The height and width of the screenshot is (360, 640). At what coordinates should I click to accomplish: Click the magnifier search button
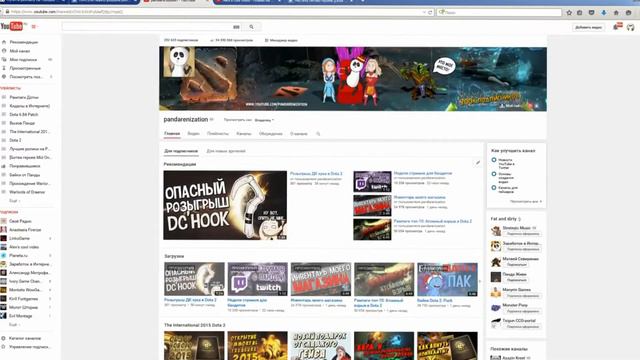[251, 27]
